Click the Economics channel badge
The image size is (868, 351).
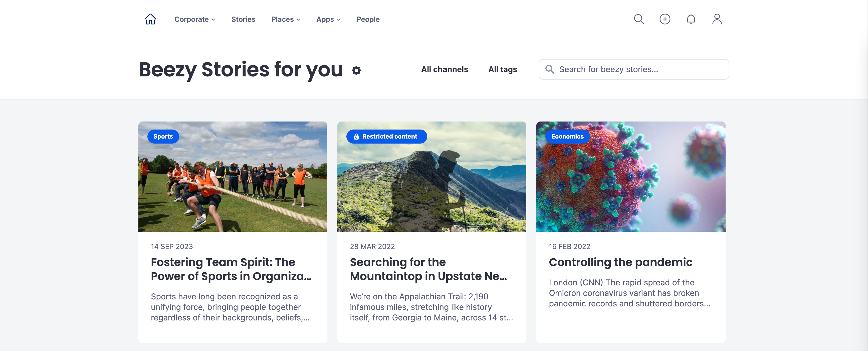(x=567, y=137)
